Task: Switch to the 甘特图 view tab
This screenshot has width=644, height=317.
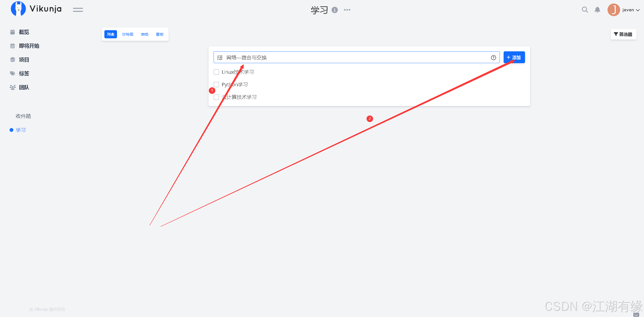Action: click(128, 34)
